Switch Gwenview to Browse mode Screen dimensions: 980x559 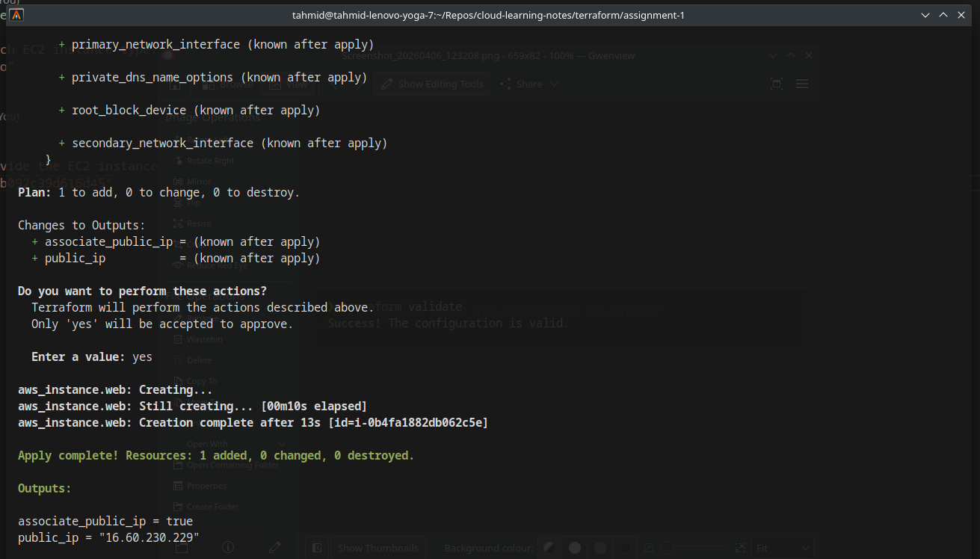click(x=228, y=84)
